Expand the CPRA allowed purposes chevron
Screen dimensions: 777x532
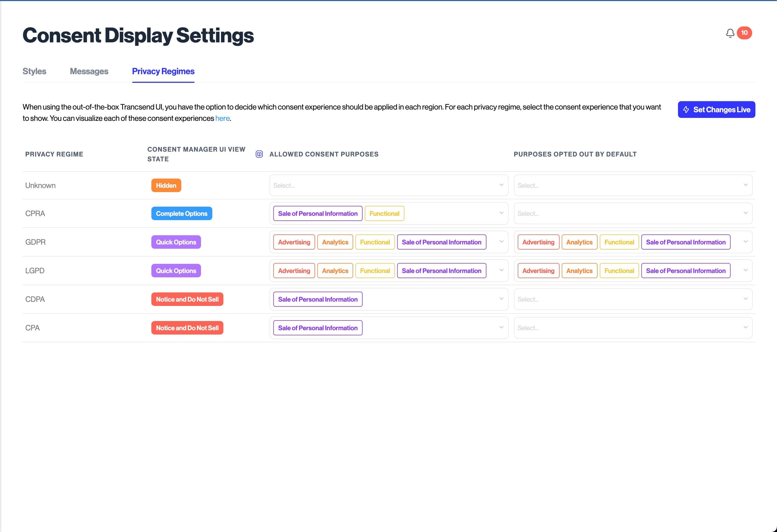tap(501, 213)
